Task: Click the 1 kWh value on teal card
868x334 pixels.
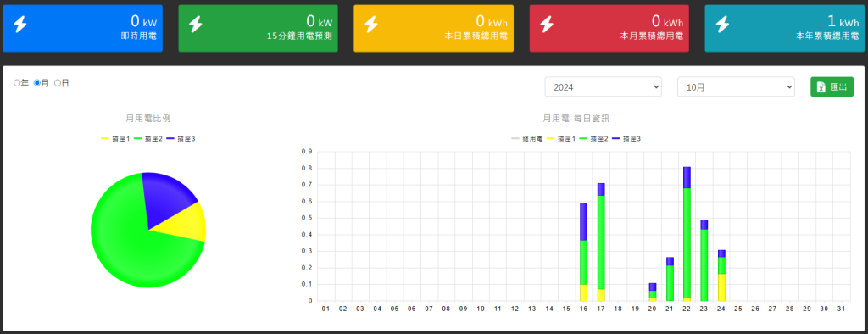Action: point(843,21)
